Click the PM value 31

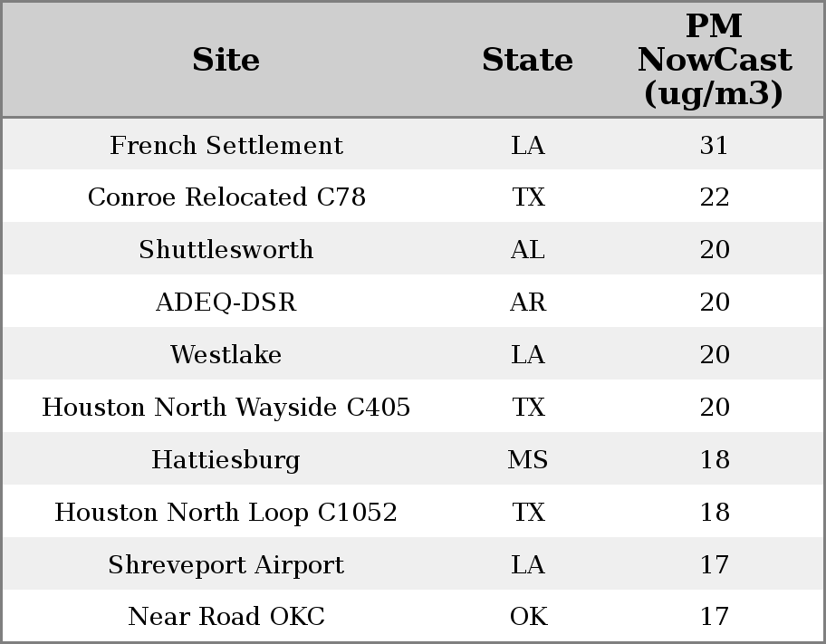714,145
